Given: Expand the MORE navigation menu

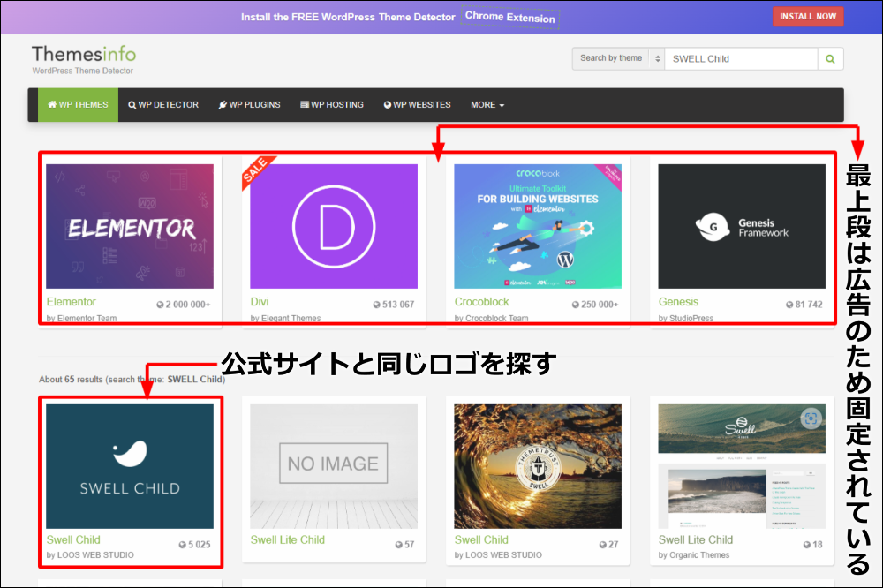Looking at the screenshot, I should (487, 105).
